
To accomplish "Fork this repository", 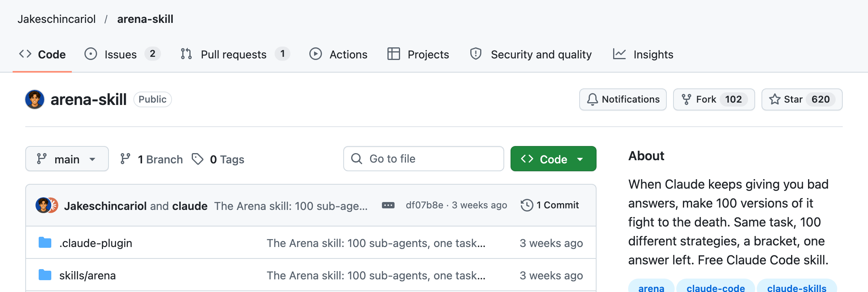I will (714, 99).
